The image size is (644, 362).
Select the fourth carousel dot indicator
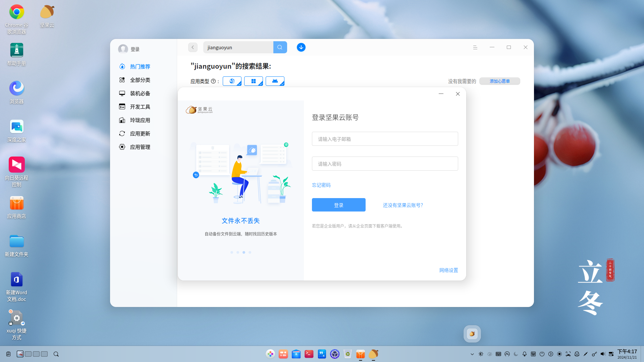point(250,252)
